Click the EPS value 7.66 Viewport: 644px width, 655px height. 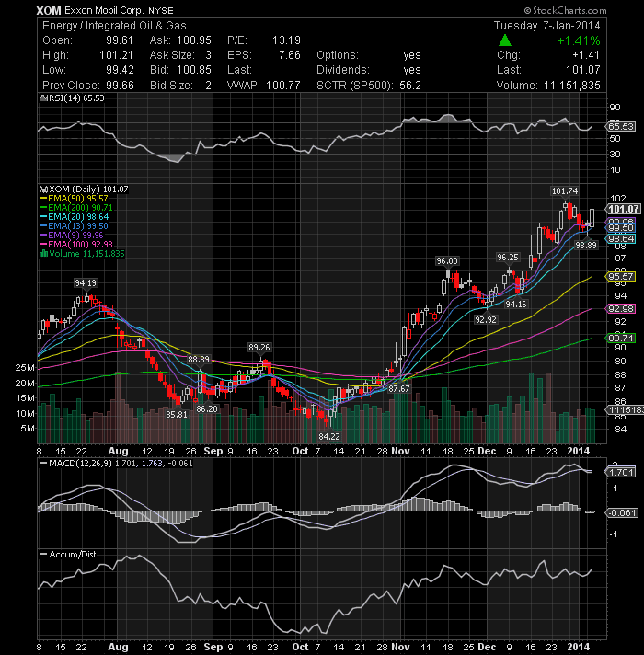click(290, 55)
